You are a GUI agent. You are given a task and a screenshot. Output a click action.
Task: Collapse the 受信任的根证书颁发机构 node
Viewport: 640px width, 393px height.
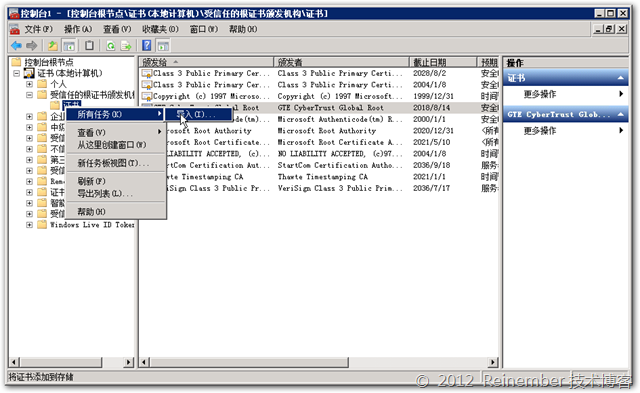[x=29, y=95]
